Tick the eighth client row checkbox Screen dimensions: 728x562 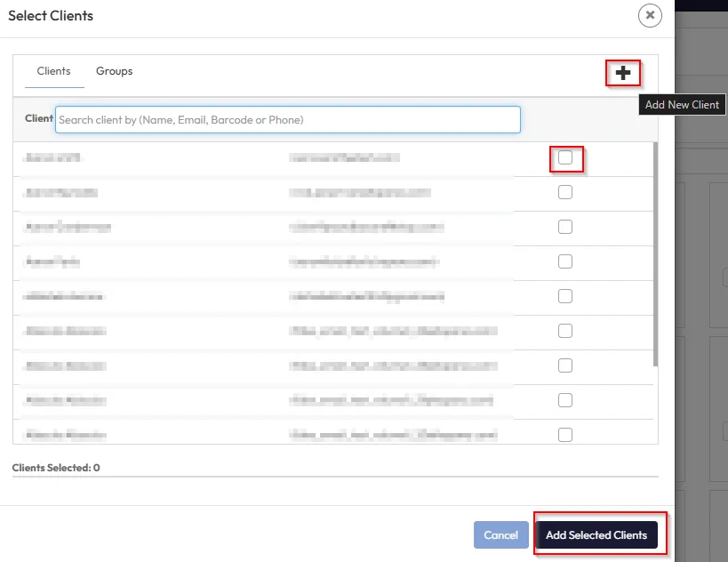[x=564, y=400]
